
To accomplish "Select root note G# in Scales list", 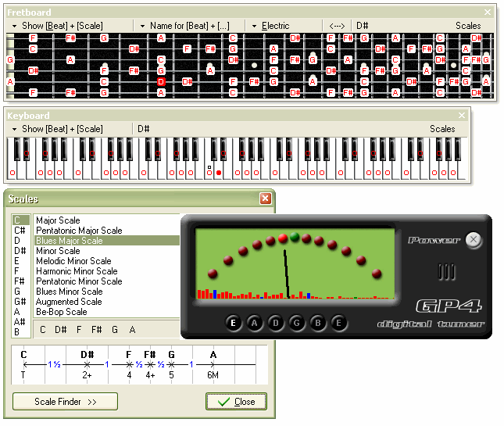I will coord(21,302).
